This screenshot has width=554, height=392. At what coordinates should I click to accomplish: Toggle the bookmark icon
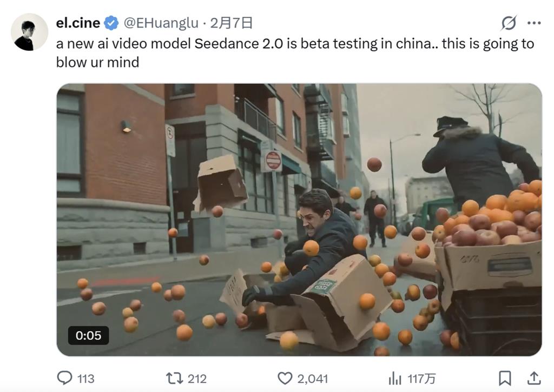pyautogui.click(x=505, y=378)
